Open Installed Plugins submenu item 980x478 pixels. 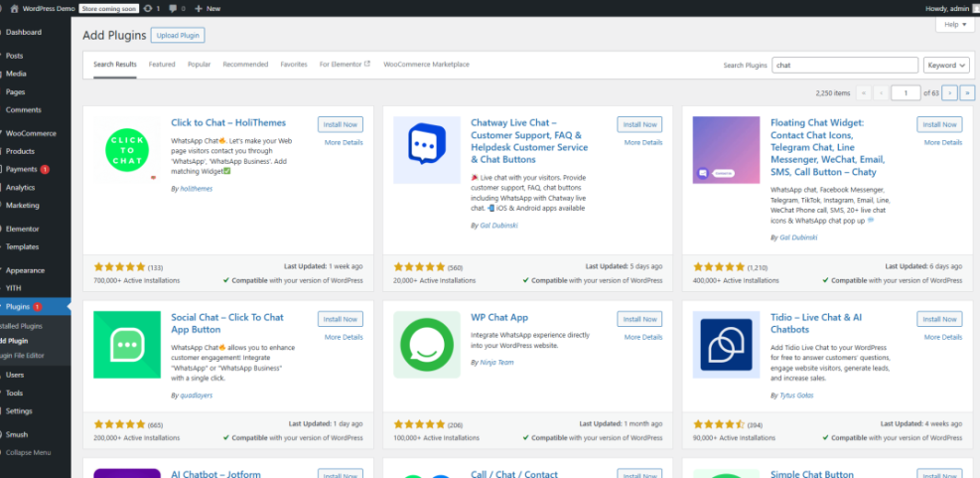[21, 326]
